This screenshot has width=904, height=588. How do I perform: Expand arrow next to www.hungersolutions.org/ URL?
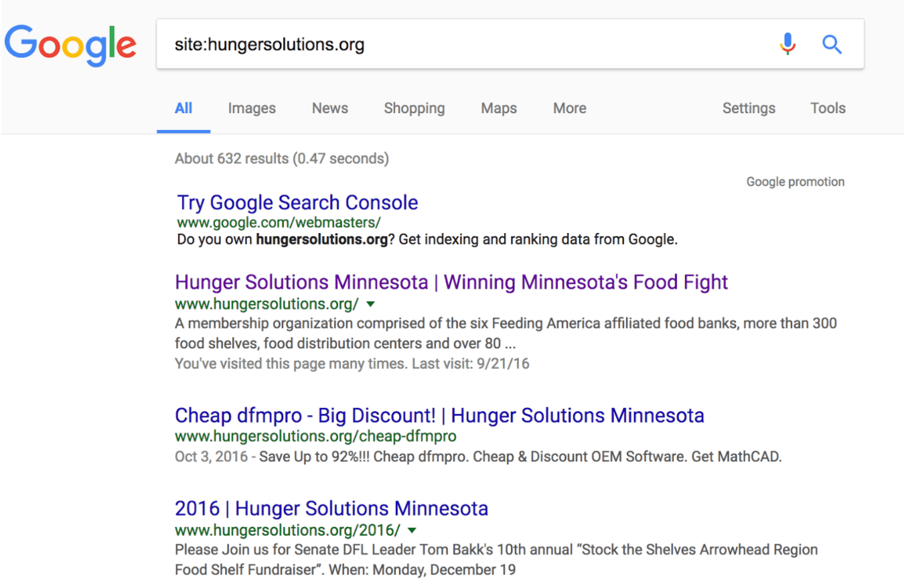(x=371, y=304)
